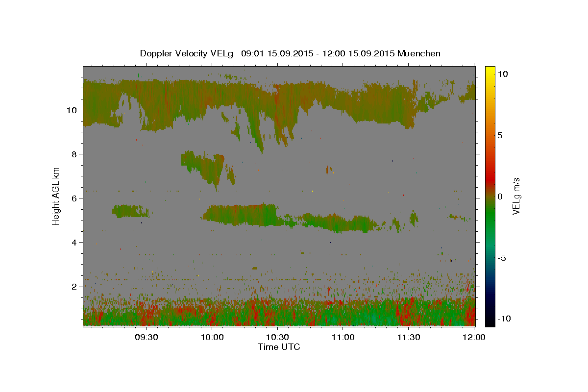
Task: Click the colorbar value -5 label
Action: [502, 258]
